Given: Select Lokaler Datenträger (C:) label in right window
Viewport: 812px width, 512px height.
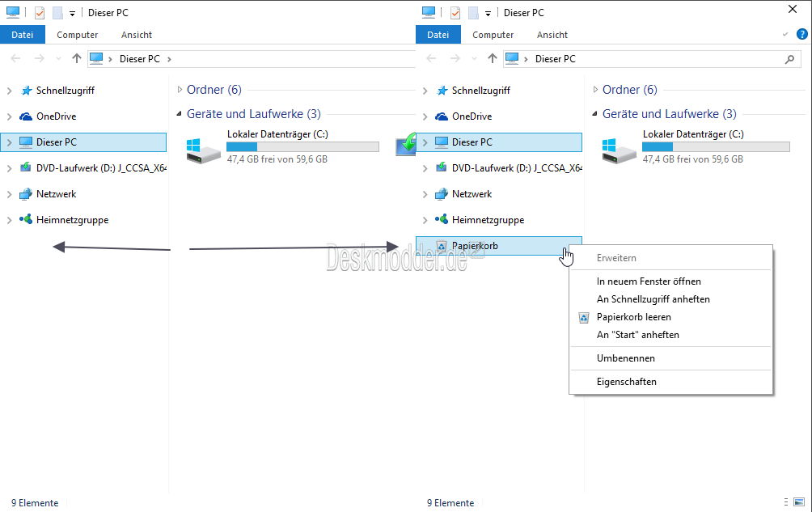Looking at the screenshot, I should [693, 134].
